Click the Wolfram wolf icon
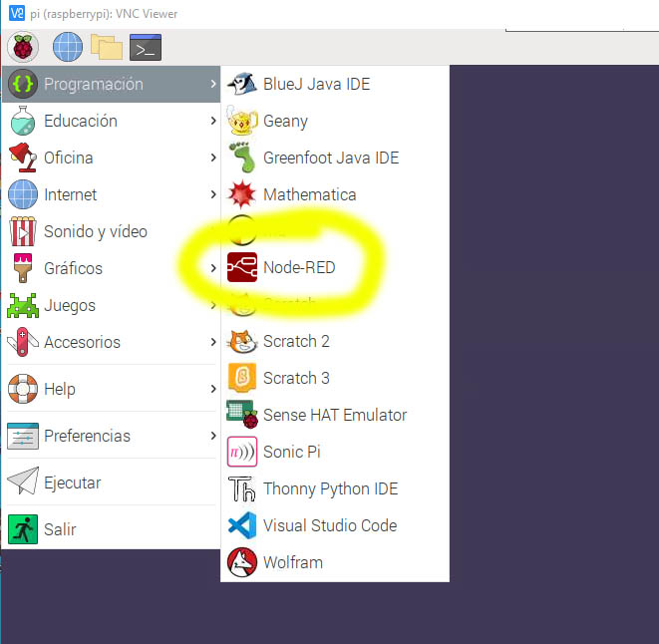659x644 pixels. click(241, 562)
